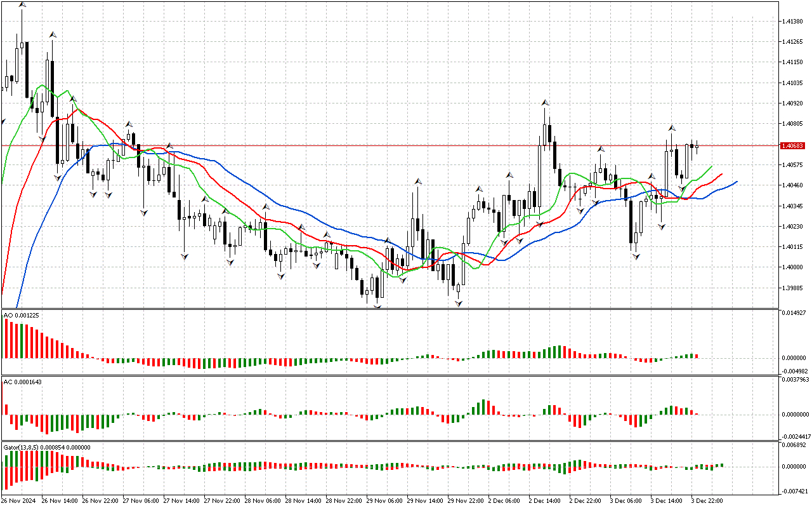
Task: Select the 1.40460 price label
Action: coord(792,185)
